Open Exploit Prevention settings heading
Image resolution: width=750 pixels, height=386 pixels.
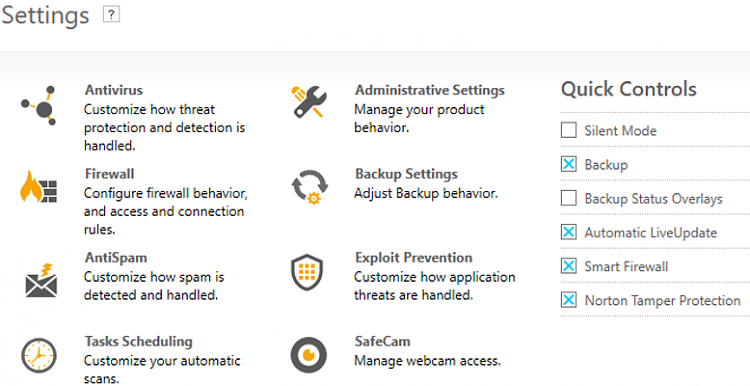click(x=414, y=257)
